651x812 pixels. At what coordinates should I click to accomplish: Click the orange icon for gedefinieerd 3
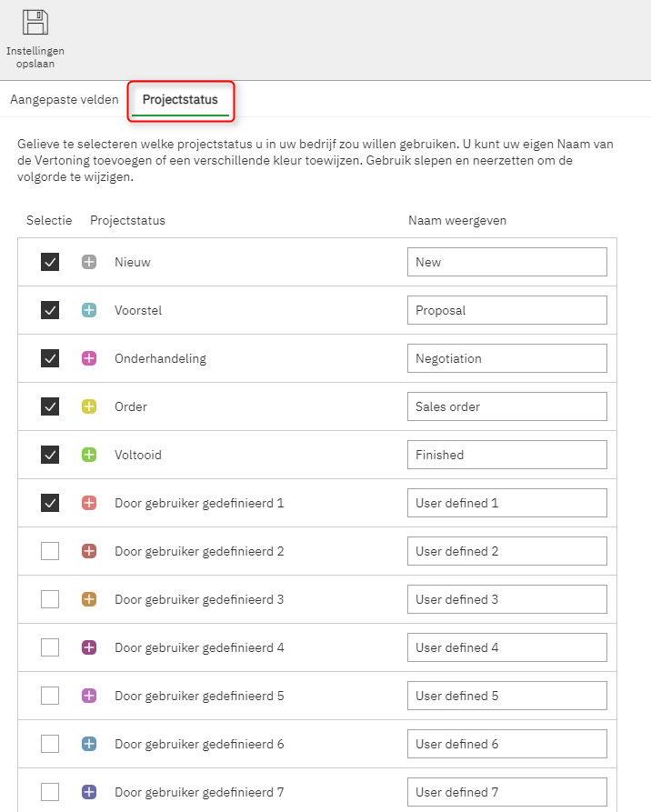(x=89, y=599)
